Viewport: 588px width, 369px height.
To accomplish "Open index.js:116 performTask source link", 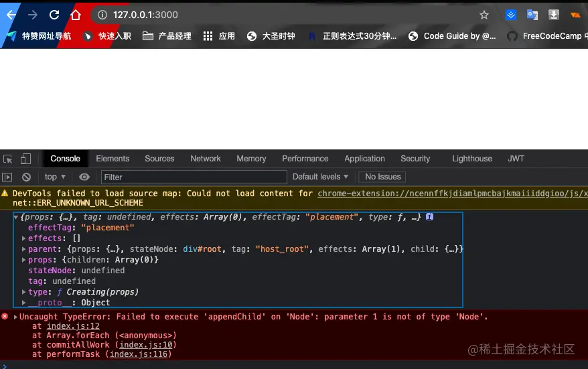I will [139, 354].
